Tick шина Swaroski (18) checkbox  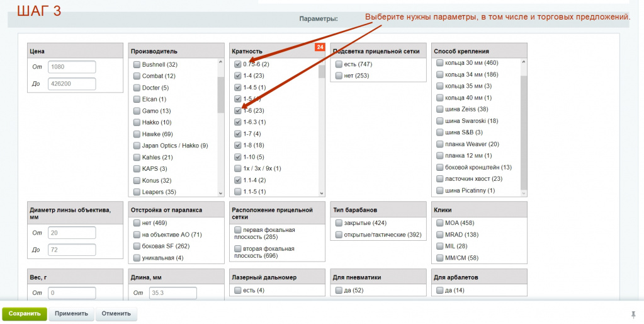point(440,121)
